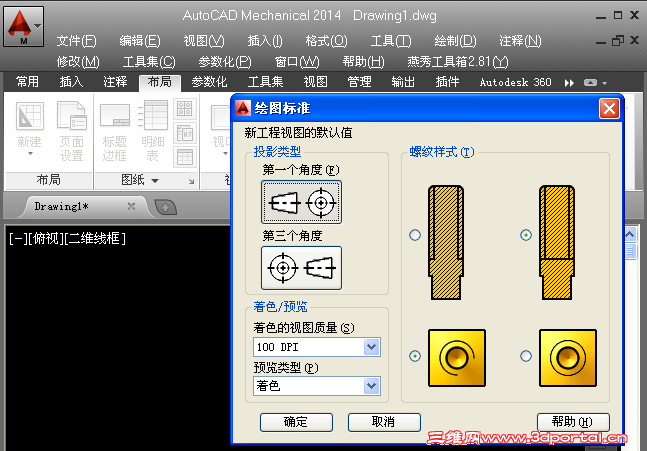Open the 工具(T) menu
Image resolution: width=647 pixels, height=451 pixels.
click(391, 41)
